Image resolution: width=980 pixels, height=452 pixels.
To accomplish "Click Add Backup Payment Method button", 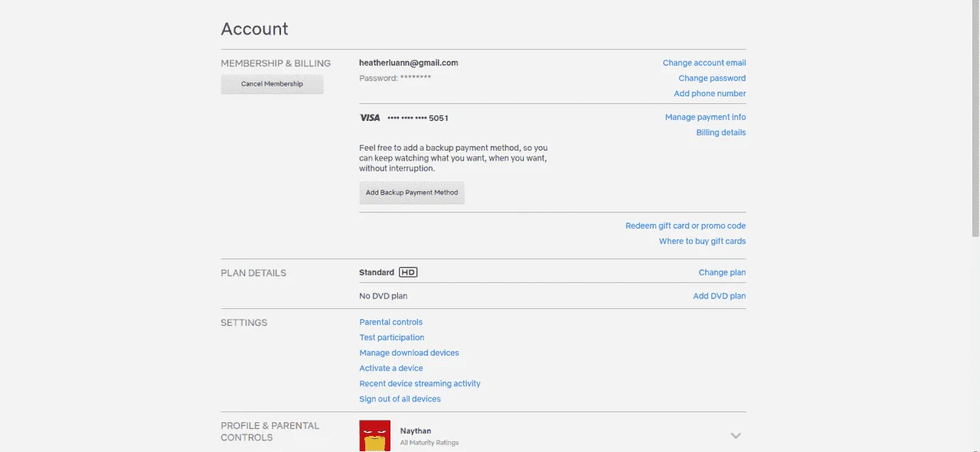I will (412, 193).
